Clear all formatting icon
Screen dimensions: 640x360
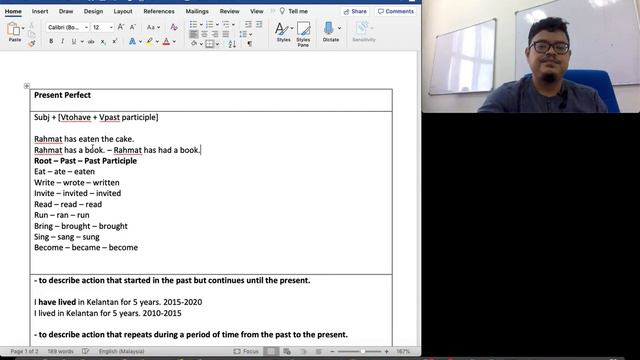(x=174, y=27)
